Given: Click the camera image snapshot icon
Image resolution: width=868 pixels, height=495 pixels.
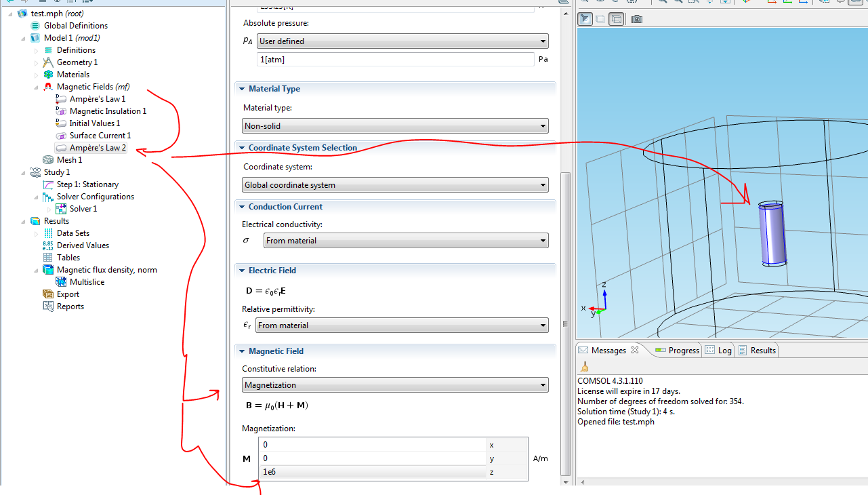Looking at the screenshot, I should pyautogui.click(x=636, y=19).
